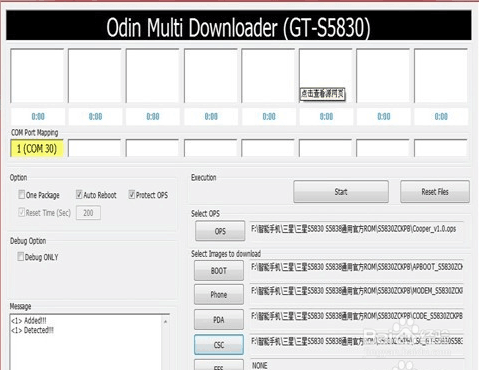Click the 'Select Images to download' label
This screenshot has height=370, width=480.
226,254
